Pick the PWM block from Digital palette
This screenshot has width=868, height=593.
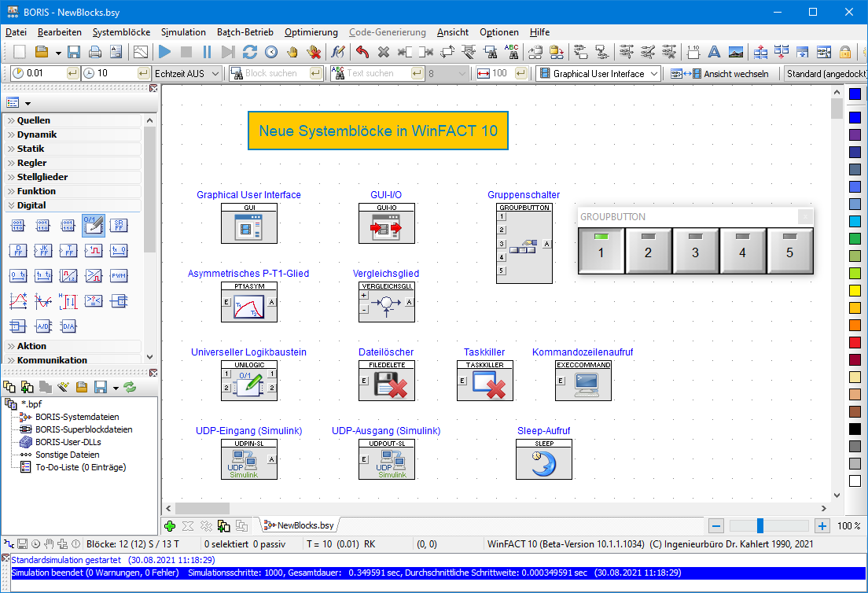pyautogui.click(x=119, y=276)
